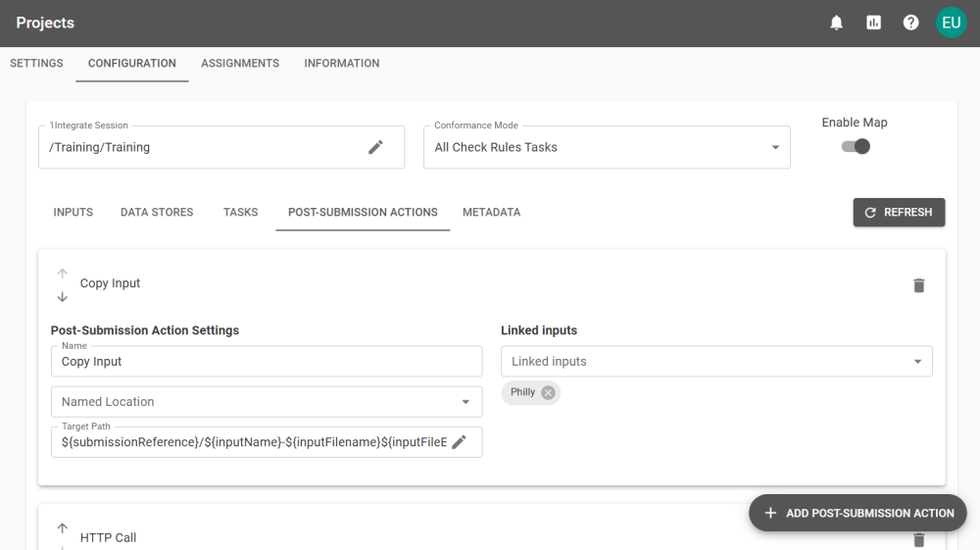Go to the Assignments tab
This screenshot has height=550, width=980.
(240, 63)
